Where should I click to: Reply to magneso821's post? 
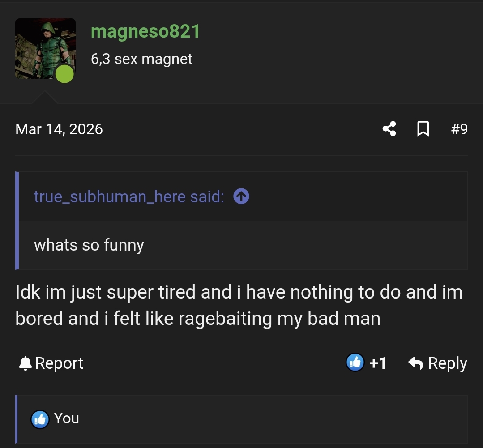(448, 363)
